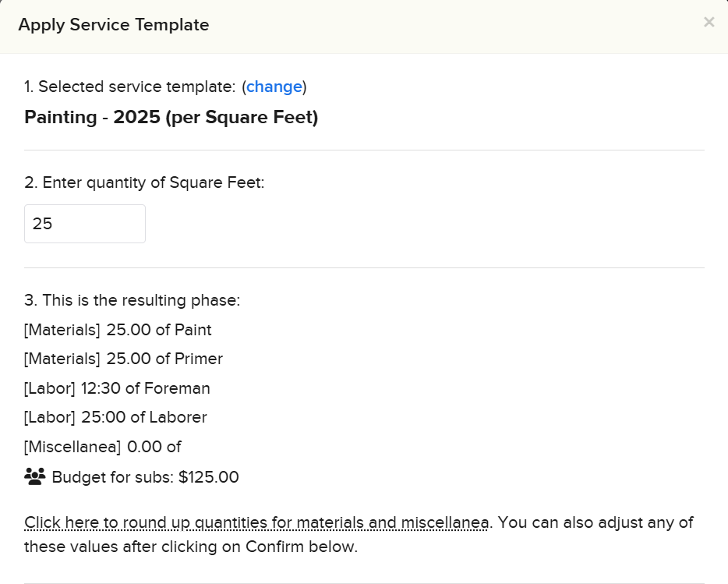Image resolution: width=728 pixels, height=584 pixels.
Task: Click the 'Budget for subs:' label
Action: [x=112, y=477]
